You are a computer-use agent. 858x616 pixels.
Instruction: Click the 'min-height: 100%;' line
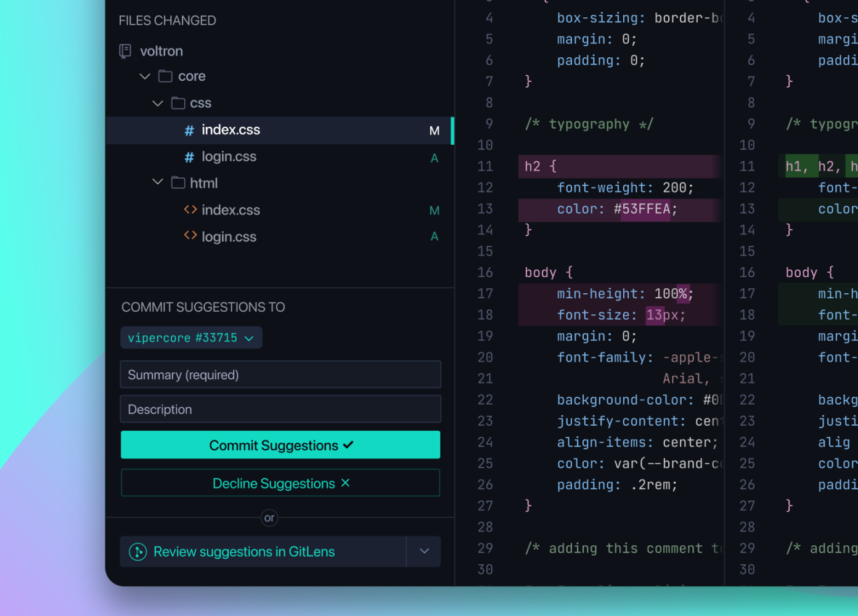coord(625,294)
